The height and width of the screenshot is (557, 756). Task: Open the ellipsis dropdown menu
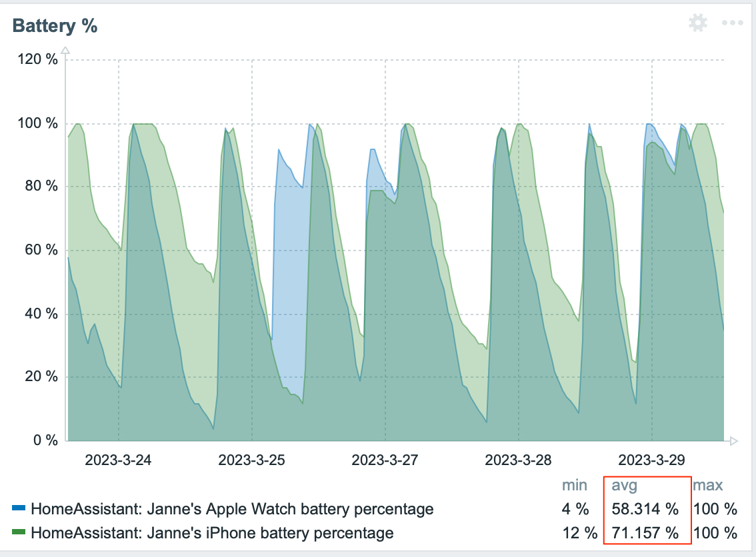pyautogui.click(x=731, y=22)
